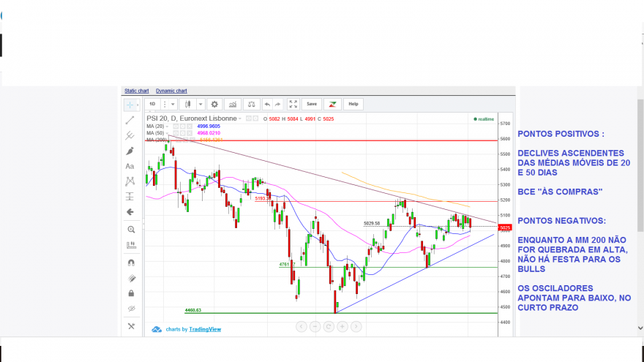Image resolution: width=644 pixels, height=362 pixels.
Task: Click the compare balance scale icon
Action: coord(251,105)
